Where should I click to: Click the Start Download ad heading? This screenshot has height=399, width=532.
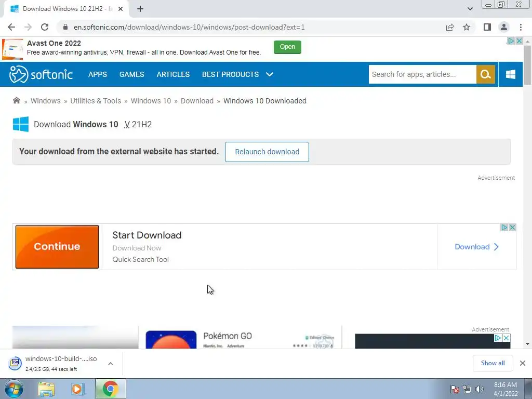point(147,235)
